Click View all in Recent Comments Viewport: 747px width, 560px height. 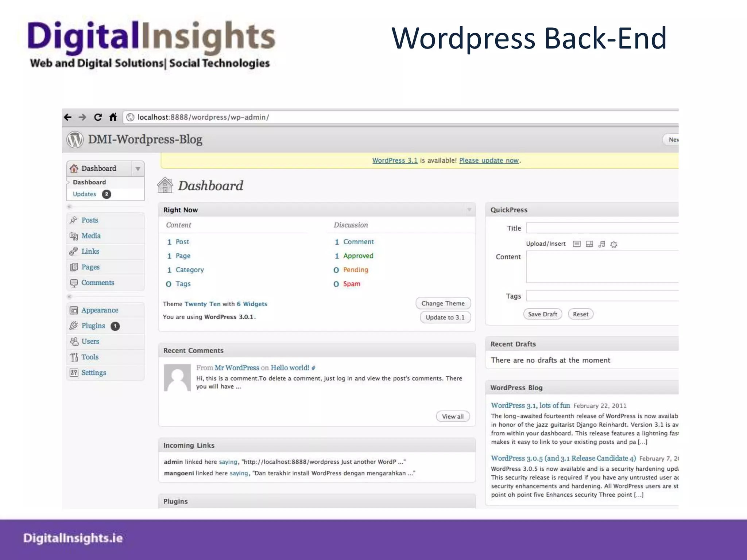pos(453,416)
